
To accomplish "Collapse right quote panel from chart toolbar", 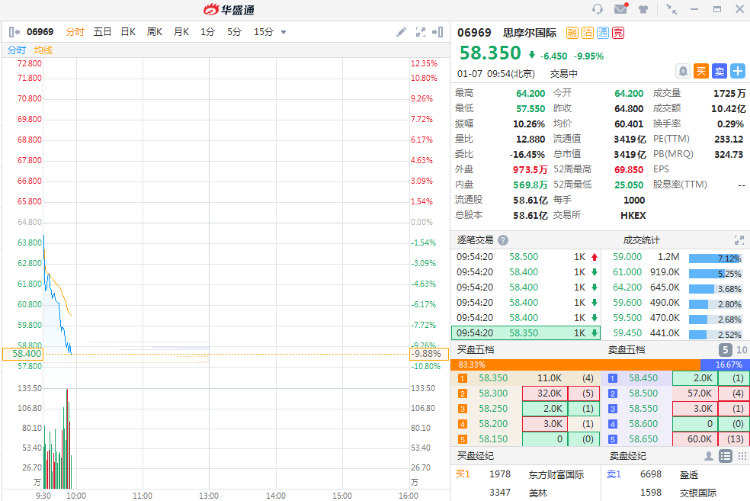I will pos(439,32).
